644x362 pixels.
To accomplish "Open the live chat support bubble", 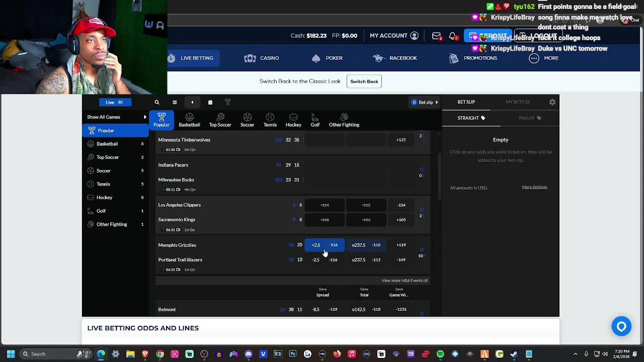I will 621,327.
